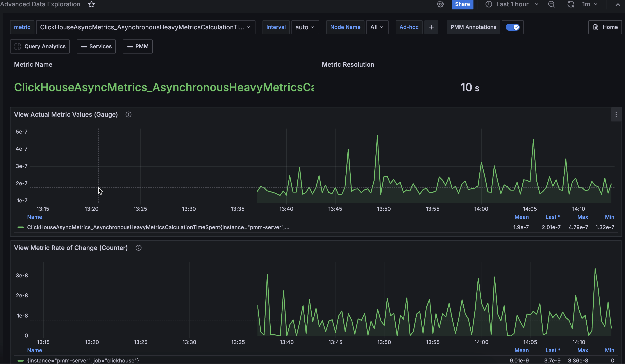Open the Node Name All dropdown
This screenshot has height=364, width=625.
[377, 27]
